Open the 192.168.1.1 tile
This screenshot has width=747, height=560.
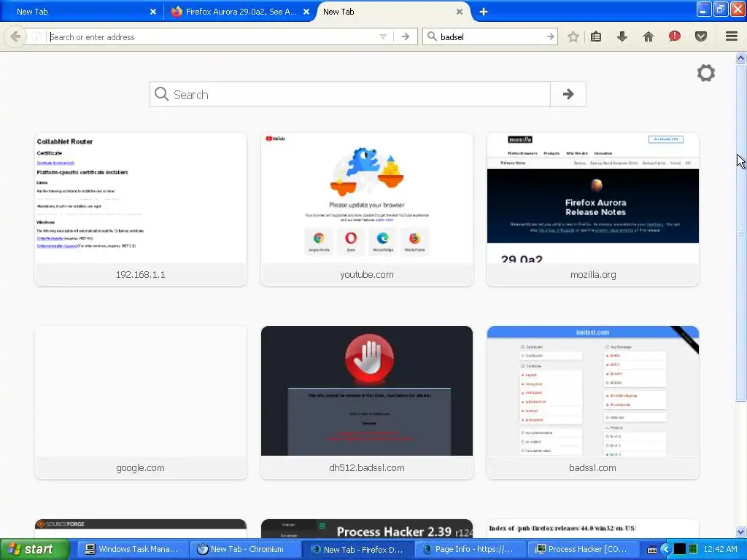pyautogui.click(x=141, y=209)
